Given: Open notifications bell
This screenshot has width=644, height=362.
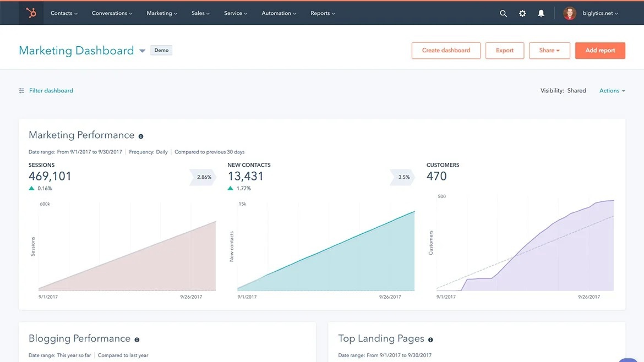Looking at the screenshot, I should (x=541, y=13).
